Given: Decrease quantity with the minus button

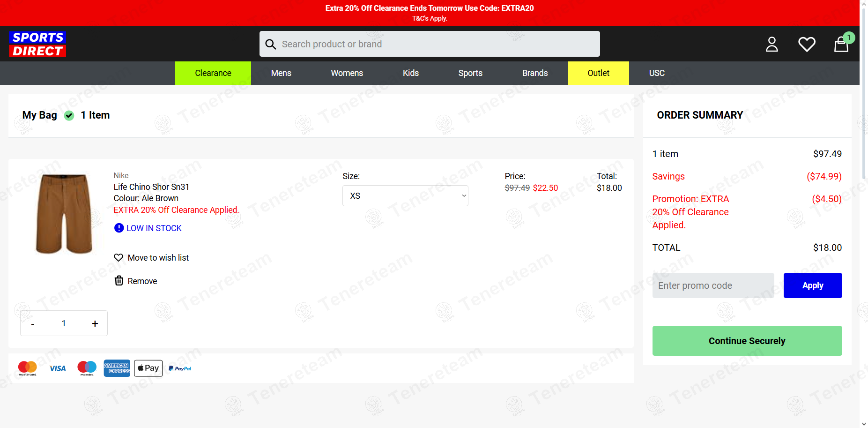Looking at the screenshot, I should click(32, 324).
